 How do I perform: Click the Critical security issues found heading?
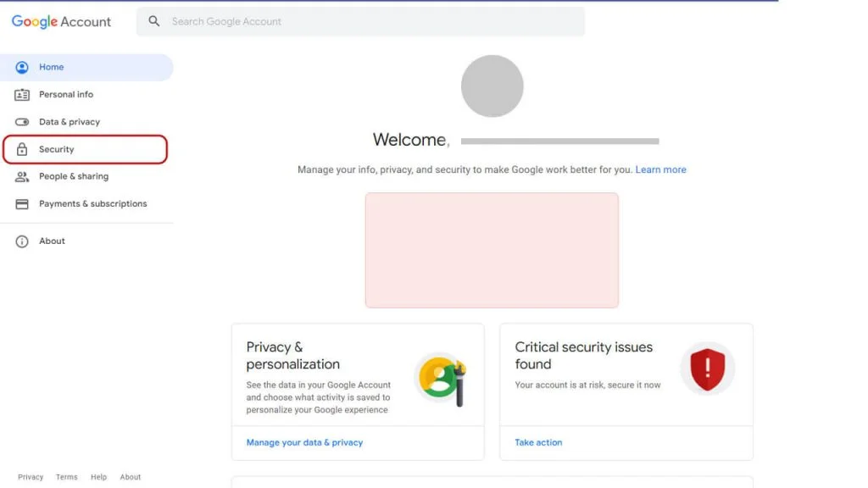(583, 356)
